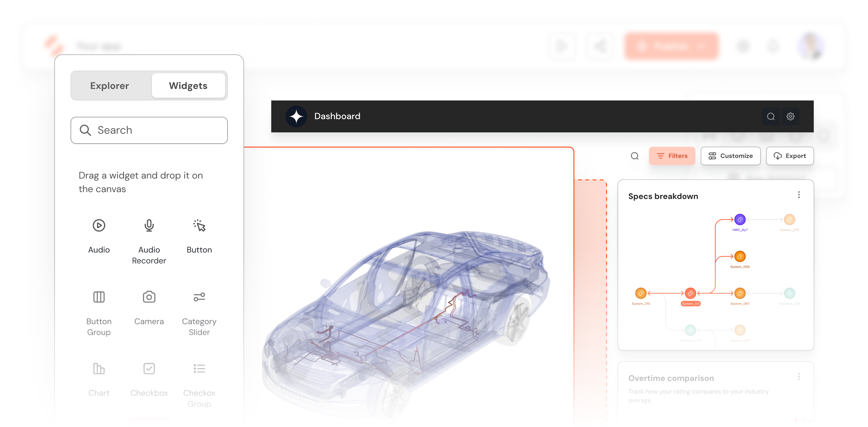Open settings from the Dashboard header gear
The height and width of the screenshot is (427, 868).
coord(791,116)
